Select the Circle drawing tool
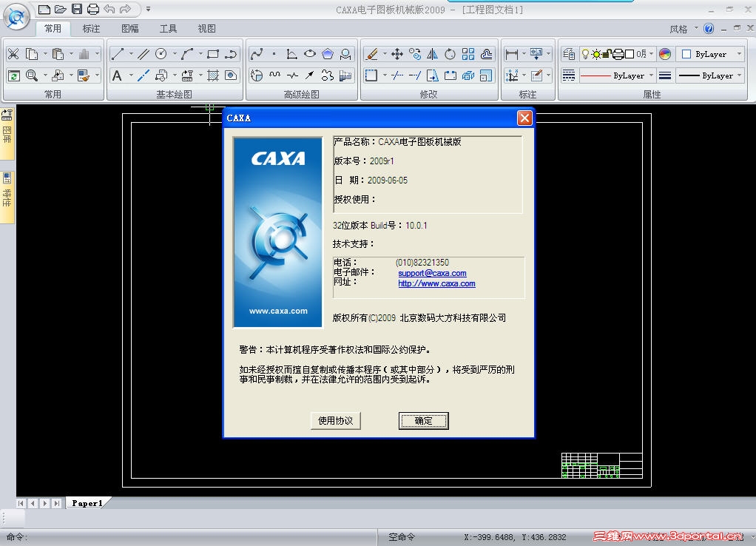 [161, 54]
